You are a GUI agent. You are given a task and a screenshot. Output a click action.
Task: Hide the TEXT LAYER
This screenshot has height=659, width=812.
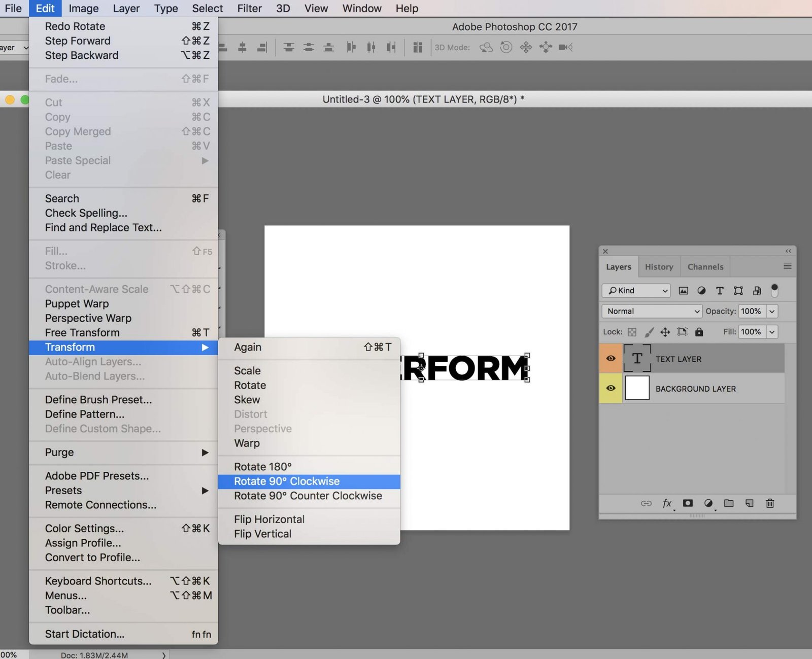[x=611, y=358]
